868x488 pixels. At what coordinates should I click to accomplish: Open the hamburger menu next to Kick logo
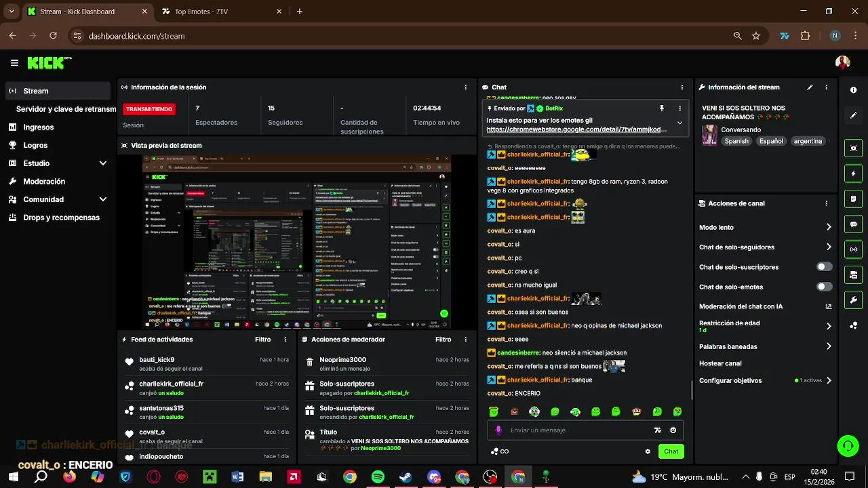coord(14,63)
